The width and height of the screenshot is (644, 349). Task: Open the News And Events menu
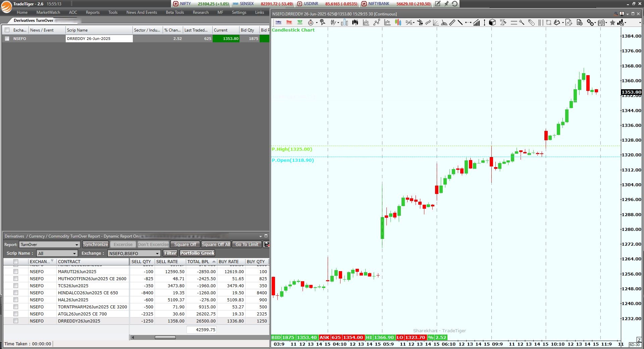(142, 12)
